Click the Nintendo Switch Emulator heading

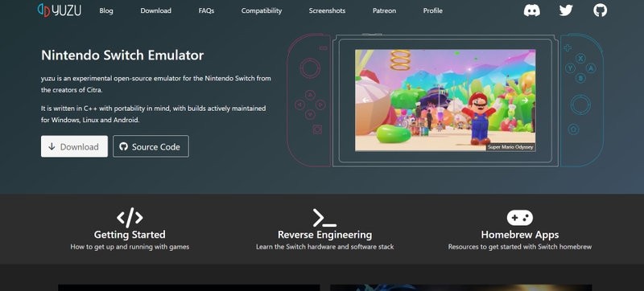tap(122, 55)
